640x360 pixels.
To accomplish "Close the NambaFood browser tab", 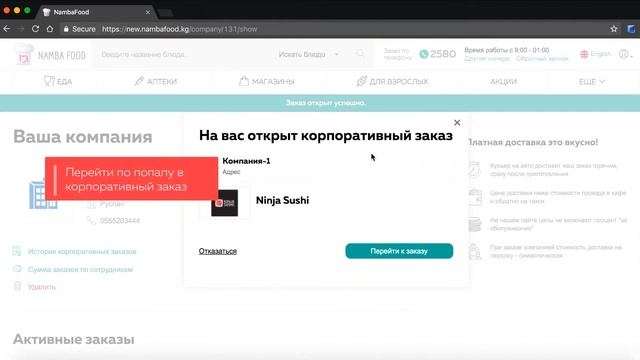I will [x=148, y=12].
